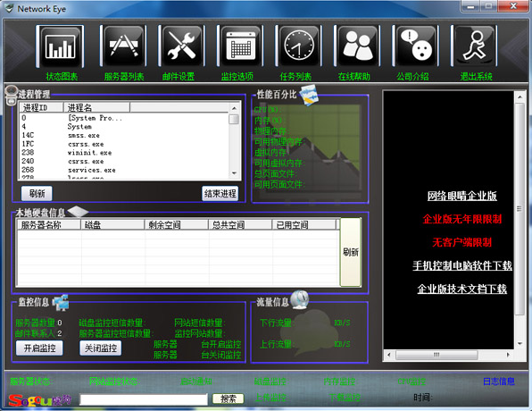532x411 pixels.
Task: Click process list scroll down arrow
Action: click(x=234, y=173)
